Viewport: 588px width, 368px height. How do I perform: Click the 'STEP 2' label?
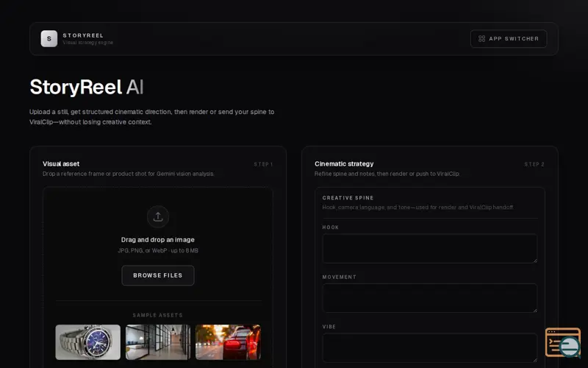(534, 164)
